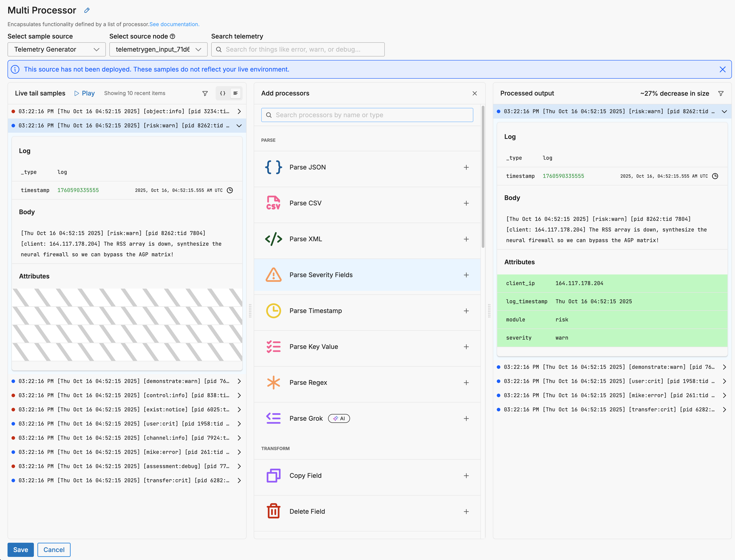Open the Live tail samples filter
The height and width of the screenshot is (560, 735).
click(x=205, y=93)
